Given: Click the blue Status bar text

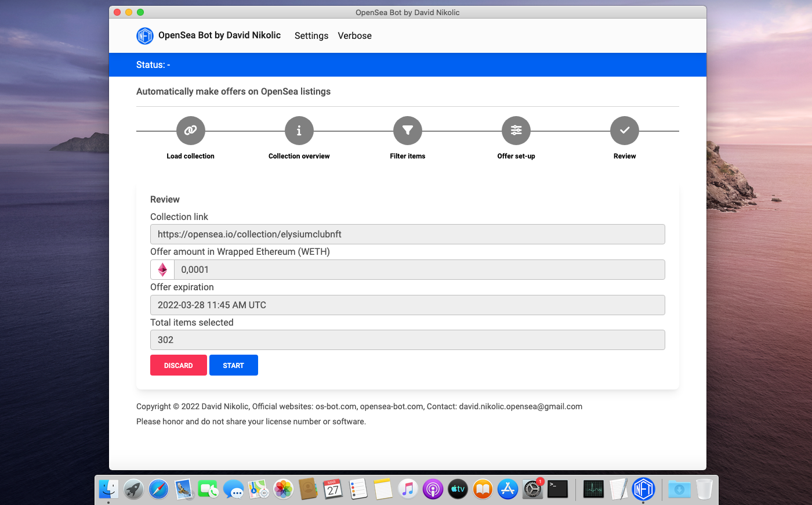Looking at the screenshot, I should point(153,65).
